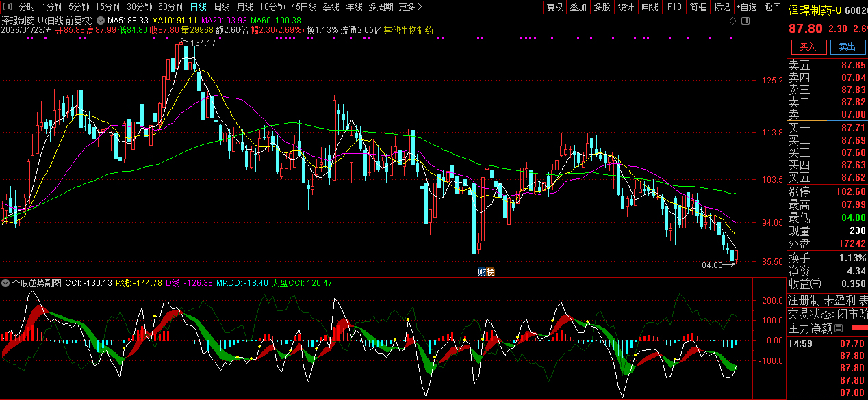The width and height of the screenshot is (868, 400).
Task: Open the 画线 drawing tools
Action: [x=650, y=7]
